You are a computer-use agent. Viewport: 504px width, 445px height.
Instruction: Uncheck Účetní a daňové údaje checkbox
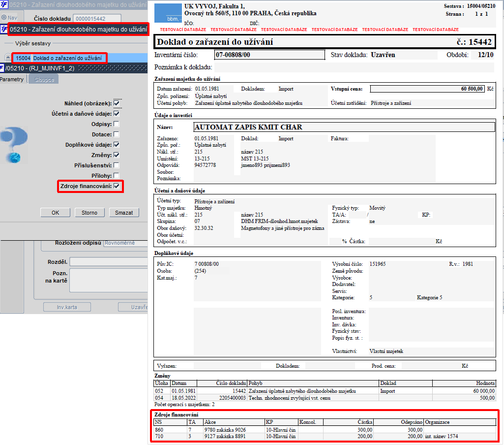117,114
